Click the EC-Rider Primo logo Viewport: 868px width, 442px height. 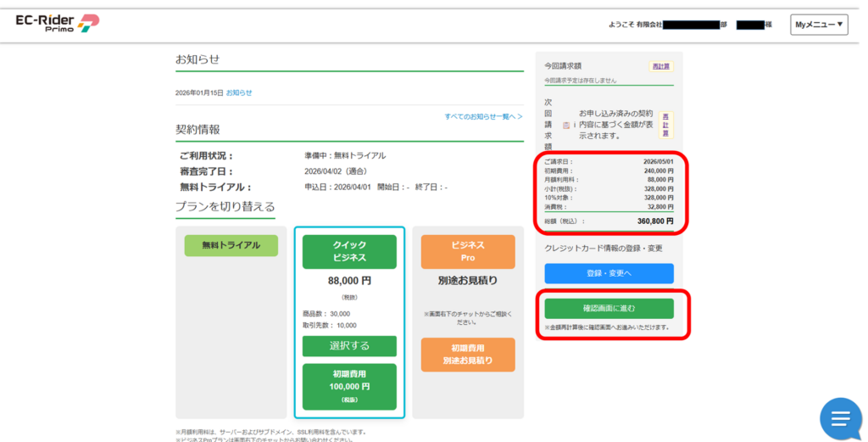point(58,23)
